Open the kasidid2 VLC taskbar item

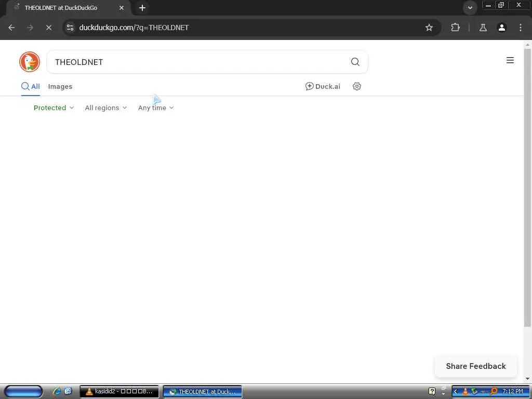point(119,392)
